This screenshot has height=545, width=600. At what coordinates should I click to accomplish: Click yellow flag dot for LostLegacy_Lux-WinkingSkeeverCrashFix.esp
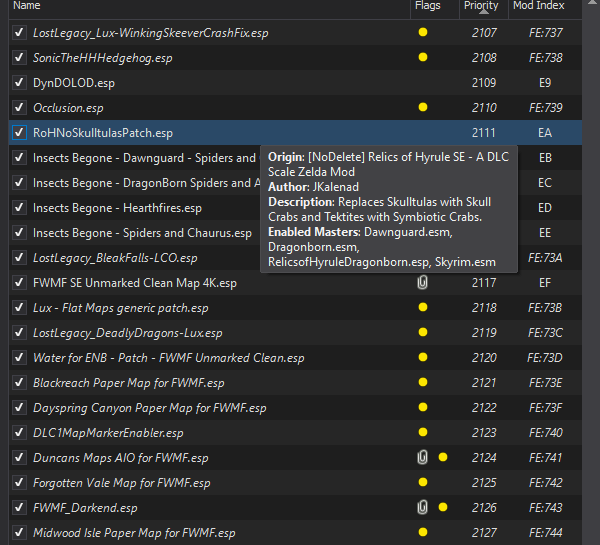coord(423,32)
